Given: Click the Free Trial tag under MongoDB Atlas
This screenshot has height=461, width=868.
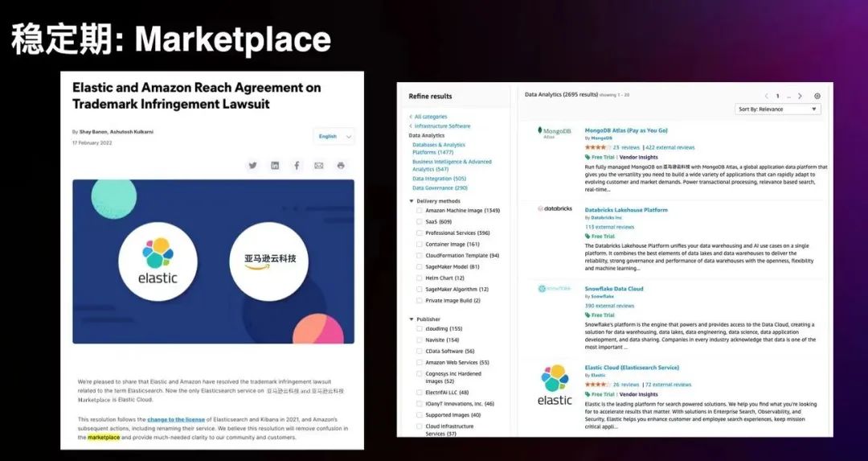Looking at the screenshot, I should tap(600, 158).
